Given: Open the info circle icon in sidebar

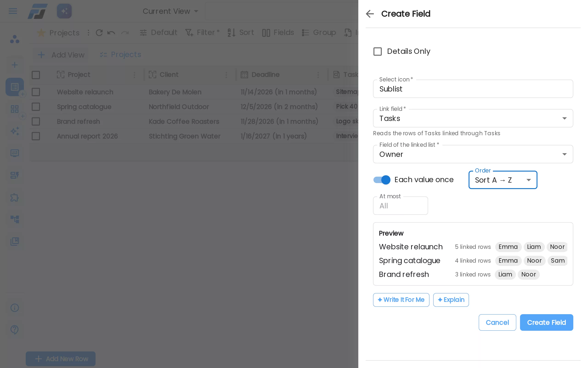Looking at the screenshot, I should click(14, 308).
